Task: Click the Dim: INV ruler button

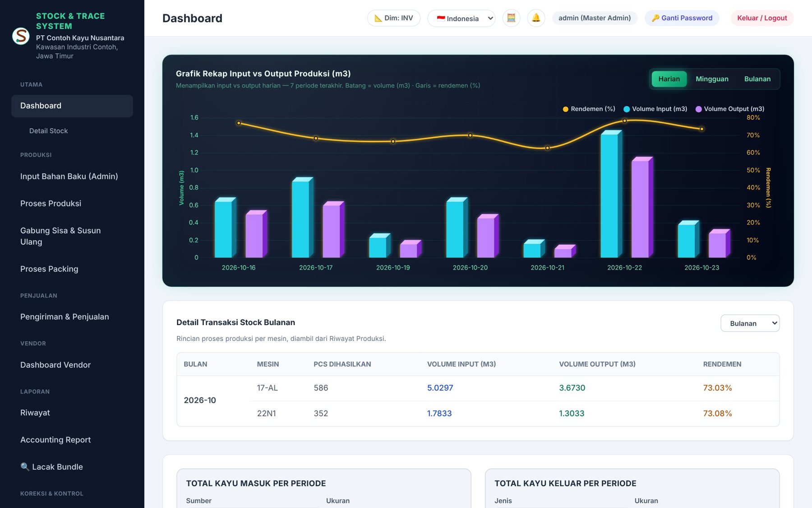Action: coord(394,18)
